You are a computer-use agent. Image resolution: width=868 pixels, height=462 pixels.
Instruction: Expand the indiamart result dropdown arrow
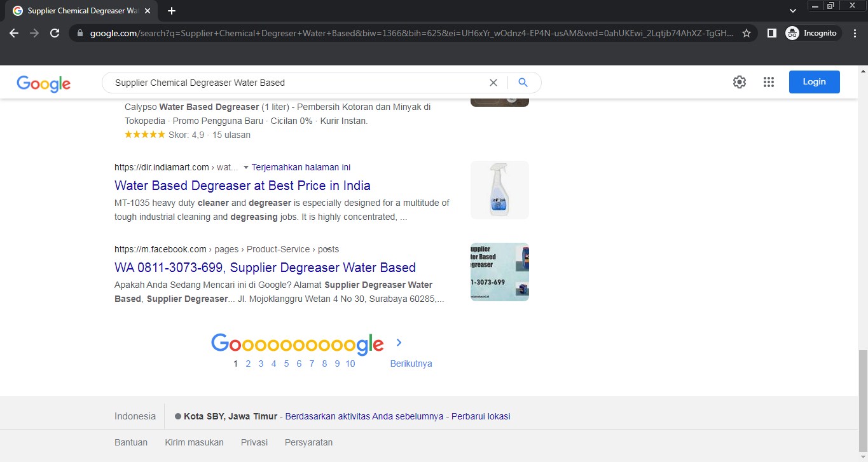(245, 168)
